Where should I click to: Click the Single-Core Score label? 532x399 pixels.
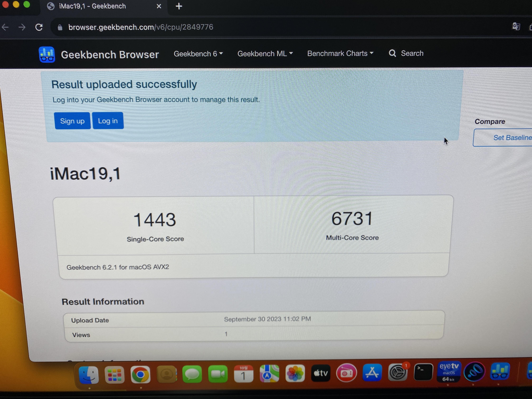155,239
